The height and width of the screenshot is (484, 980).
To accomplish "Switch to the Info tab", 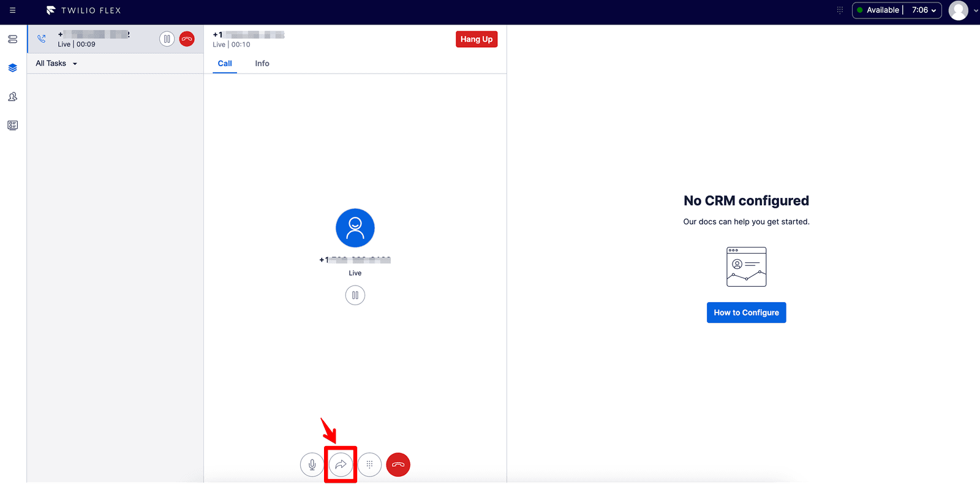I will tap(262, 64).
